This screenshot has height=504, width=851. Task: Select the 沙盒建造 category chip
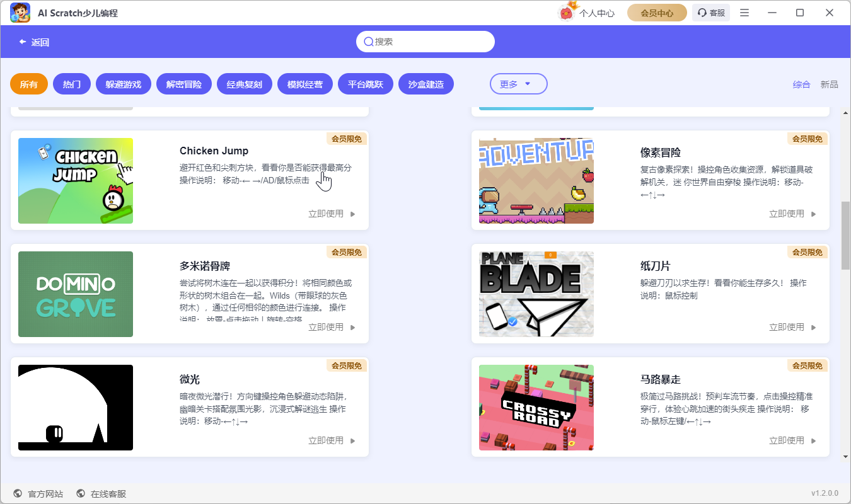pyautogui.click(x=425, y=83)
